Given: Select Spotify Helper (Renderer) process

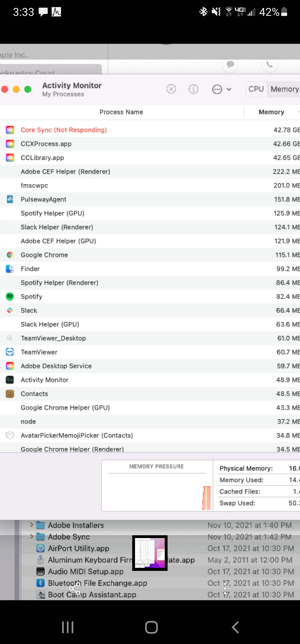Looking at the screenshot, I should [x=150, y=283].
